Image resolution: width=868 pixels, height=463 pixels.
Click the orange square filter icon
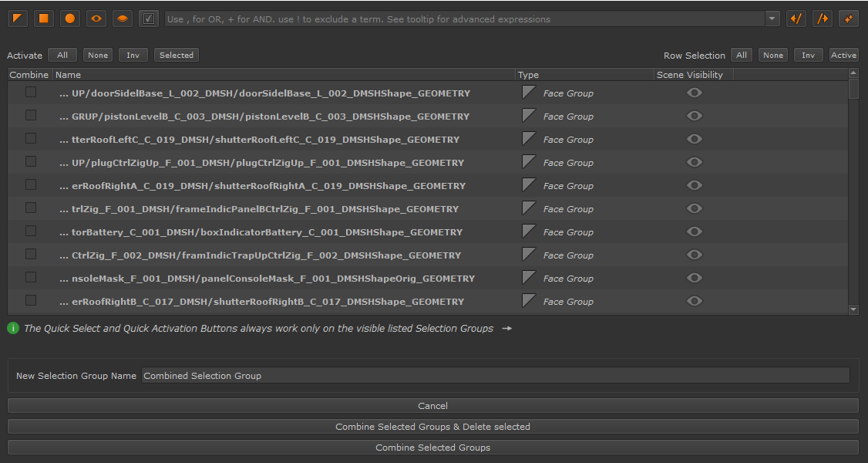coord(44,19)
